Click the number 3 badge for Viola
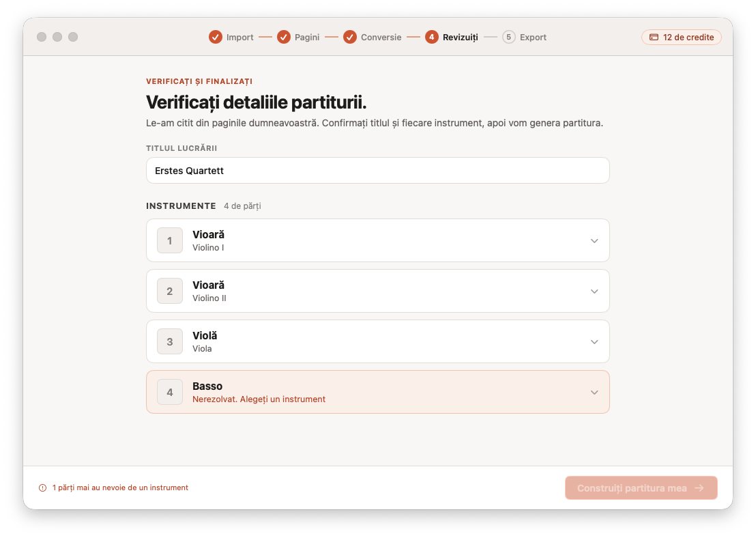The image size is (756, 538). point(170,341)
